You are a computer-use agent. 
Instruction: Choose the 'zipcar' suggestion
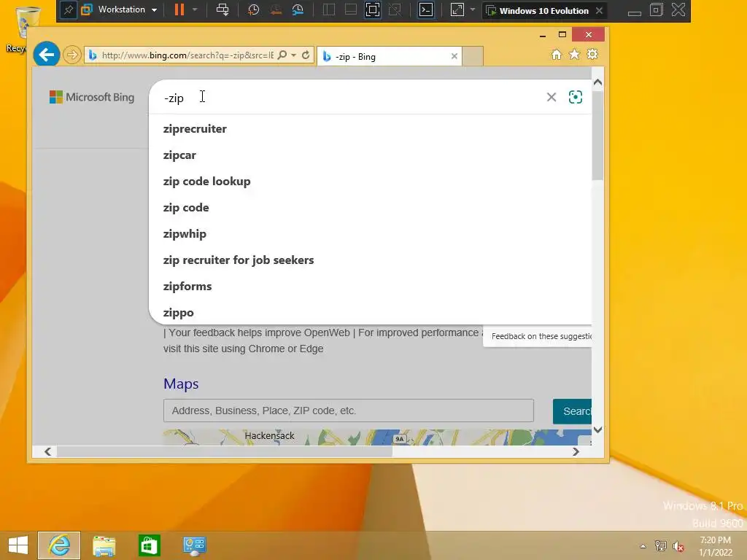click(x=370, y=155)
